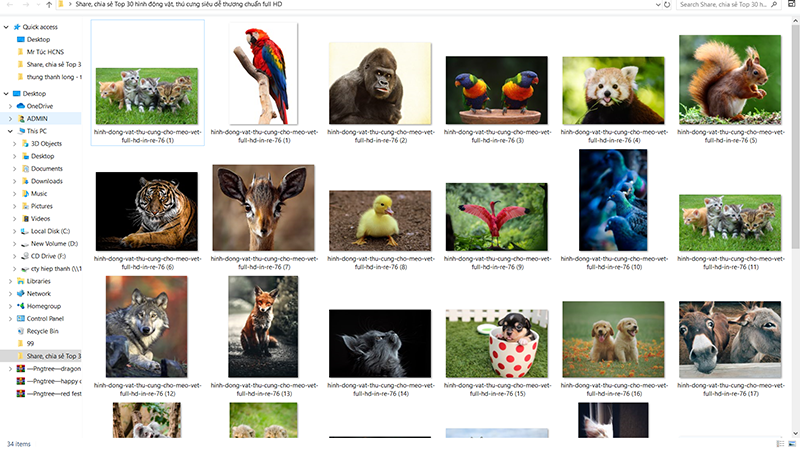Select the Network icon
This screenshot has width=800, height=450.
pos(21,294)
